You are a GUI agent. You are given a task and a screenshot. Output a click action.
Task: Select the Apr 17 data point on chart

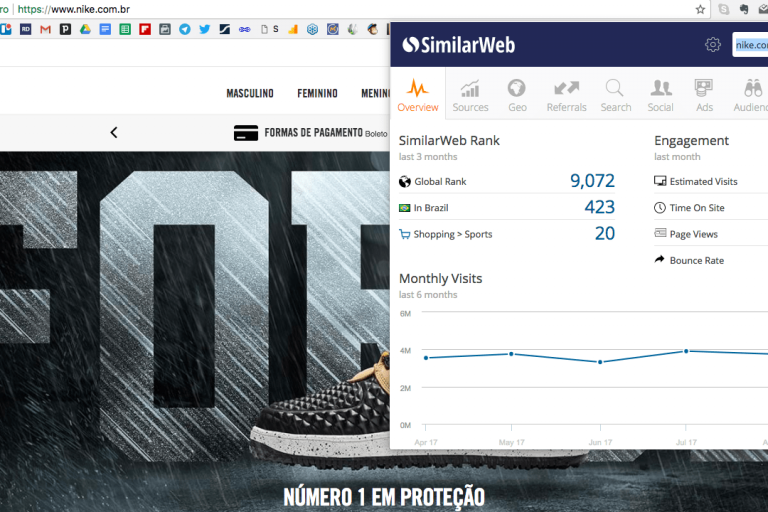coord(426,358)
